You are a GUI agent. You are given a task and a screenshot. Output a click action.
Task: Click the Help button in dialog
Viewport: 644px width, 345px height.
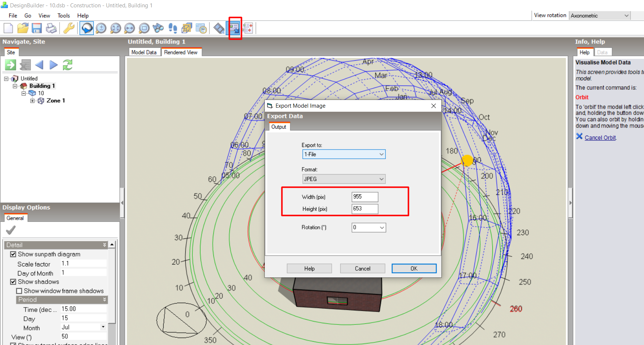(x=309, y=269)
